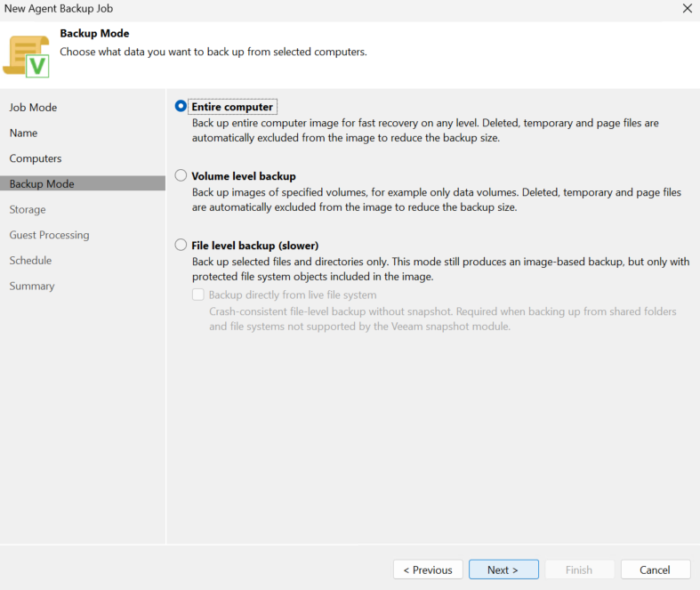The width and height of the screenshot is (700, 590).
Task: Go to the Job Mode step
Action: tap(33, 108)
